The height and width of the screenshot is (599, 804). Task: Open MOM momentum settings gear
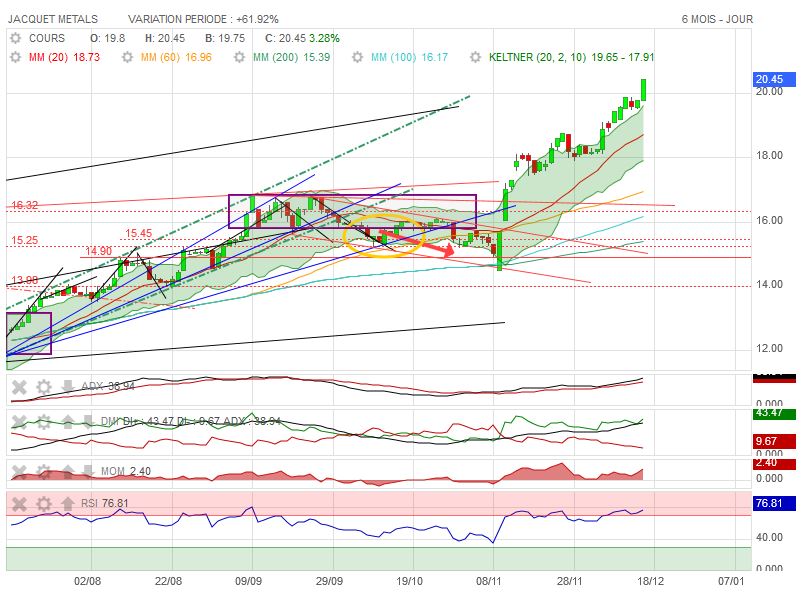point(43,471)
